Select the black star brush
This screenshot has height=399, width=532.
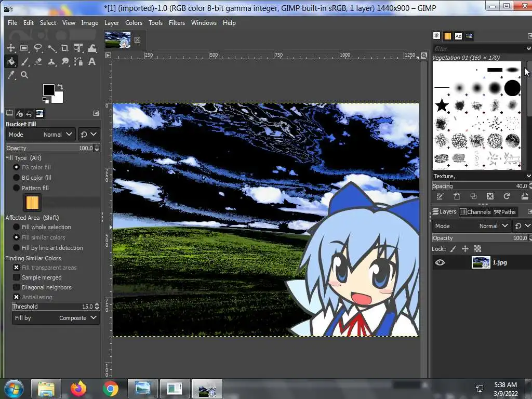click(x=442, y=105)
